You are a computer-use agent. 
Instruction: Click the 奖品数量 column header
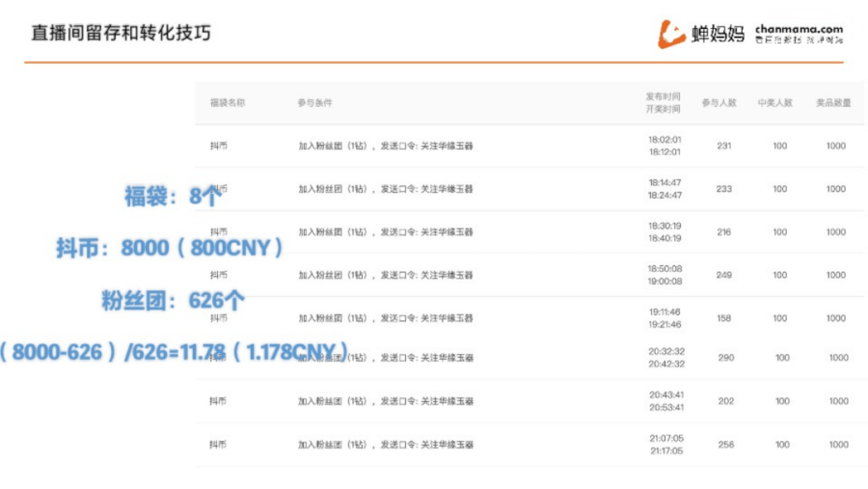[833, 102]
